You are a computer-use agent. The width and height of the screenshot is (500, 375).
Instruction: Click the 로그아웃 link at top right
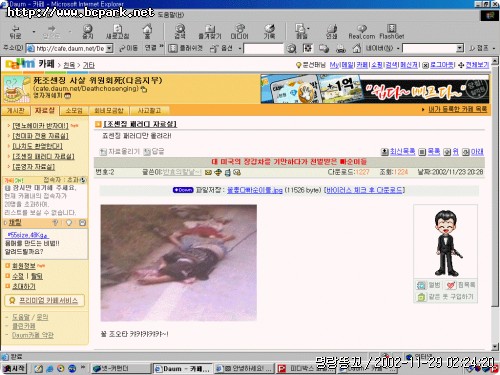click(x=442, y=65)
